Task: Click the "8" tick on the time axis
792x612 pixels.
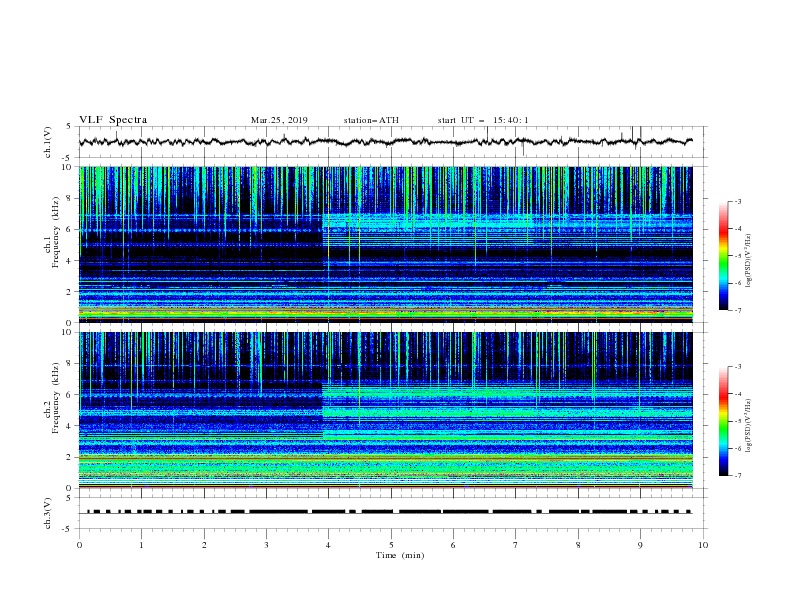Action: pyautogui.click(x=578, y=545)
